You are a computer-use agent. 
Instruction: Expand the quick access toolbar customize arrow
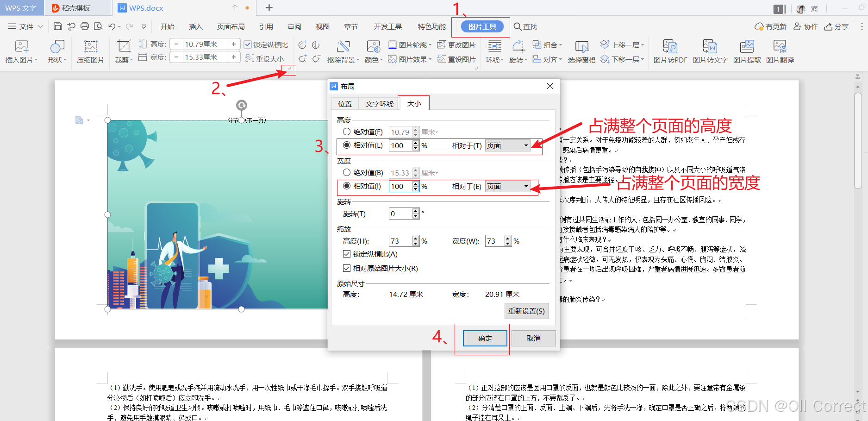point(144,26)
